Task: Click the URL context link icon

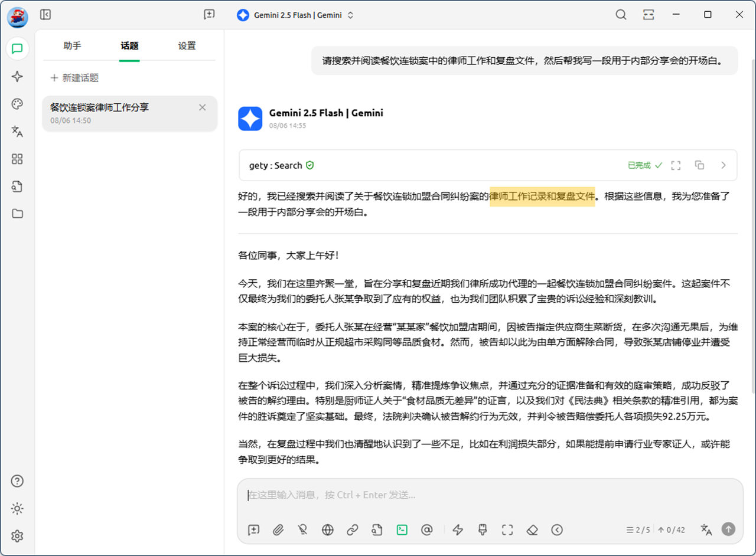Action: 353,530
